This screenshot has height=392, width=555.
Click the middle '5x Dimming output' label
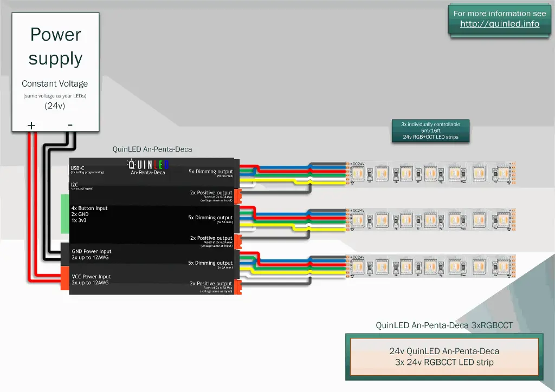[x=211, y=217]
